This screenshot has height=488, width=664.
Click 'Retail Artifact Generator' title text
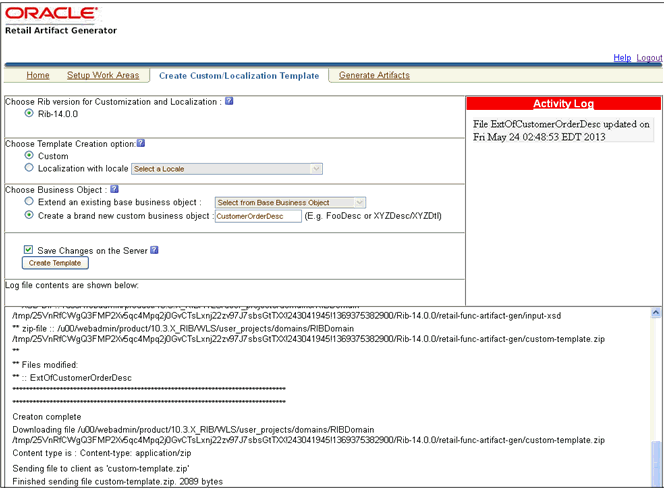[61, 30]
